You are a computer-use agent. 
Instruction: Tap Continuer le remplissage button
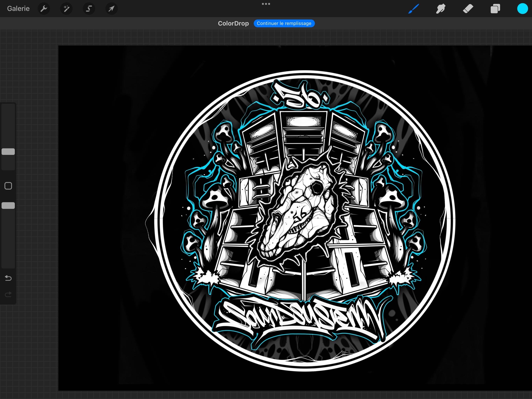[284, 23]
